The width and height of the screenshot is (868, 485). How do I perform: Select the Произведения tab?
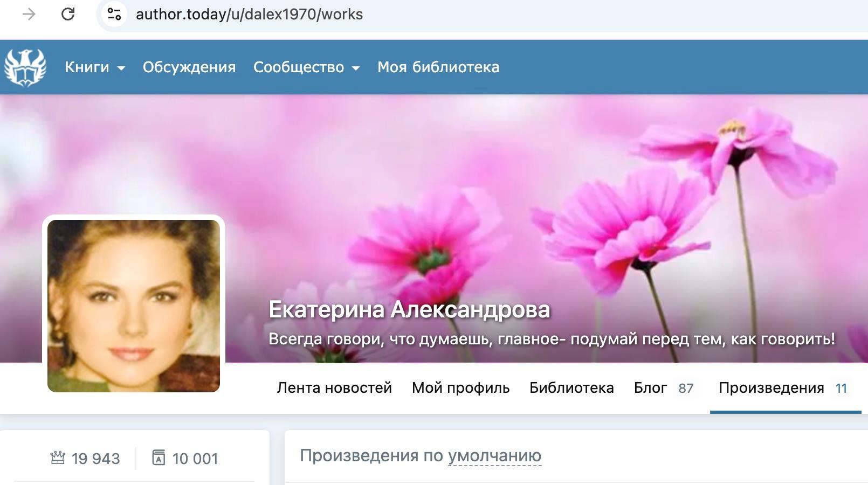coord(771,388)
